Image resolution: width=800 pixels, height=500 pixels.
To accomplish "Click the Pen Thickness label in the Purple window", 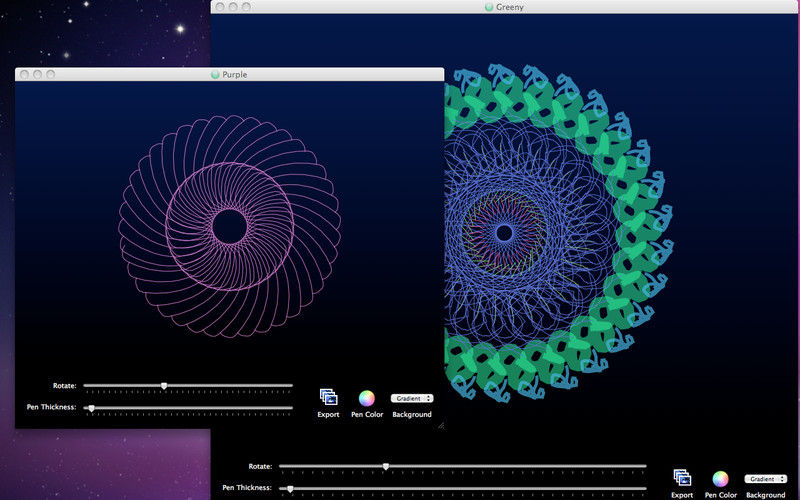I will [x=52, y=407].
